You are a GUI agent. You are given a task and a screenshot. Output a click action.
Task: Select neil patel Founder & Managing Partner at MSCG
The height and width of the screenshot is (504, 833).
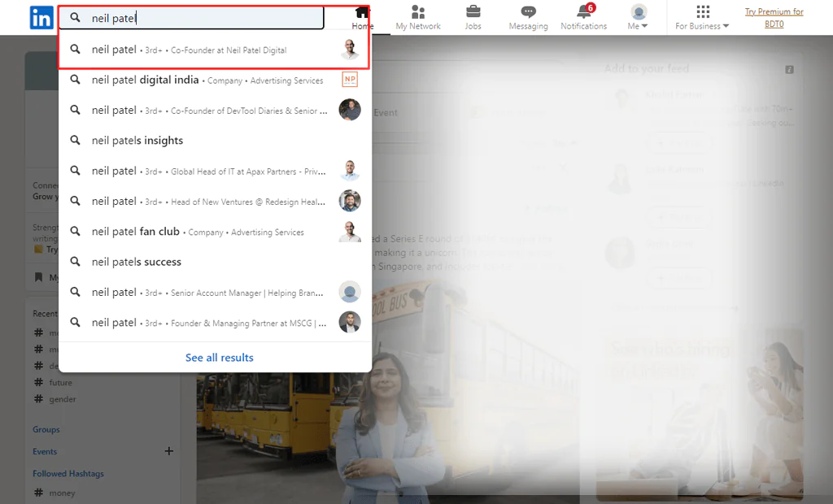point(215,323)
